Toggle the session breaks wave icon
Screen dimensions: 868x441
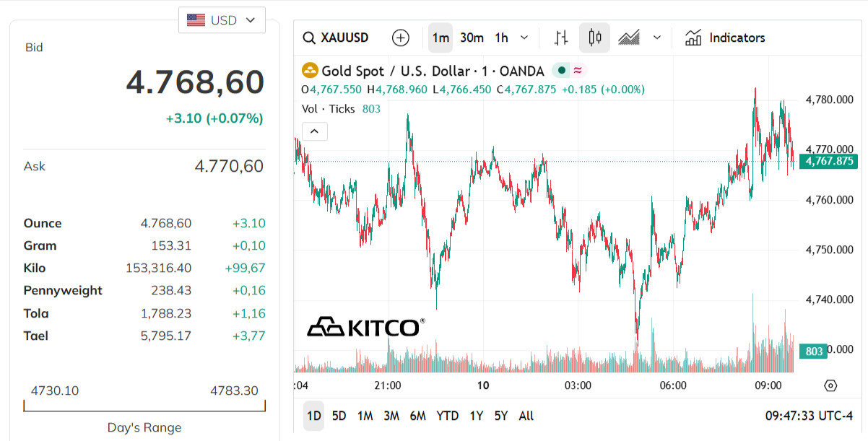coord(577,71)
